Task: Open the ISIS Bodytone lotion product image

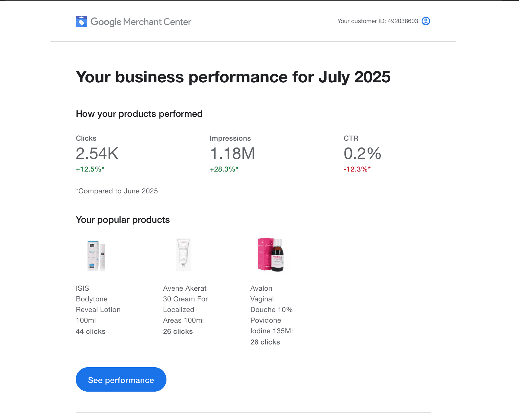Action: 96,255
